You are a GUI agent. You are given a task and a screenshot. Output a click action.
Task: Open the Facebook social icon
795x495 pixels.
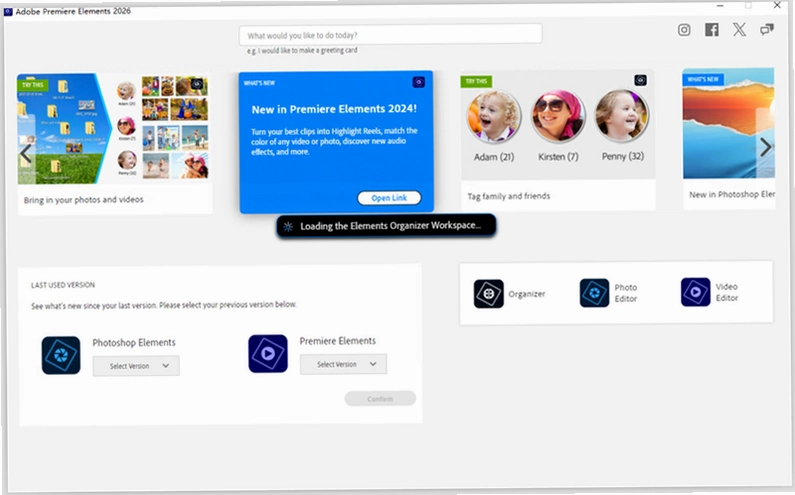(711, 30)
